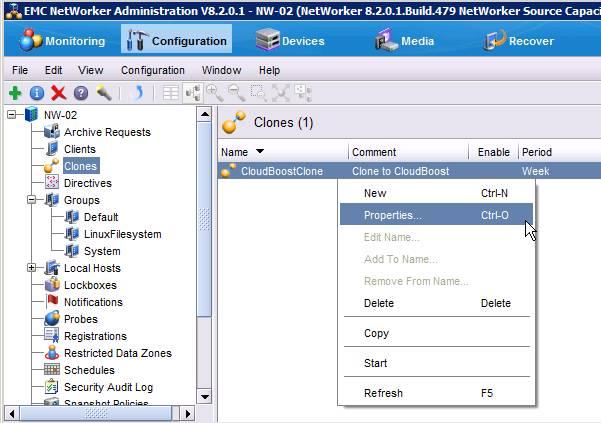Select the CloudBoostClone row
This screenshot has width=601, height=423.
(x=409, y=171)
